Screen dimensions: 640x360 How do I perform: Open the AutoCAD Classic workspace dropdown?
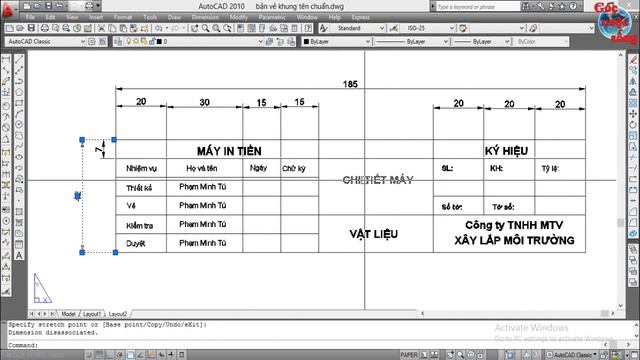tap(46, 42)
